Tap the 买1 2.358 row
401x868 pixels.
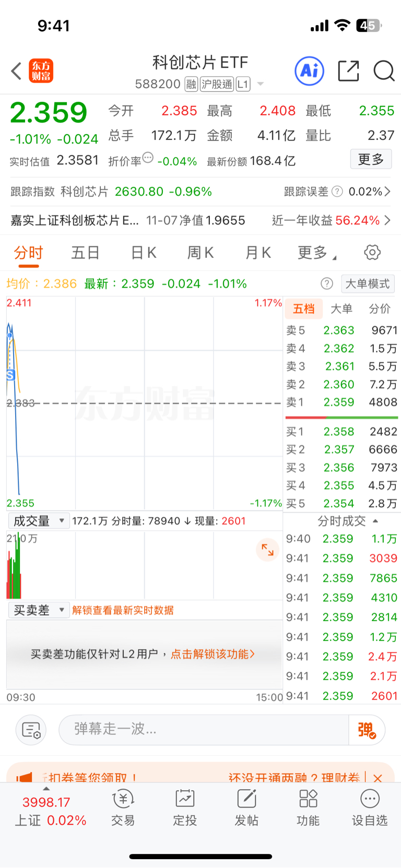341,432
